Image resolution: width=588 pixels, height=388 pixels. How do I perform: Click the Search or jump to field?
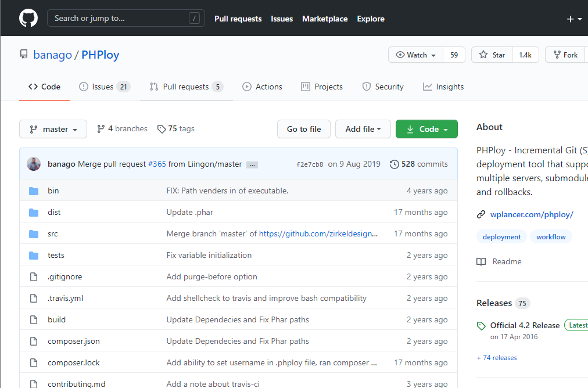126,18
